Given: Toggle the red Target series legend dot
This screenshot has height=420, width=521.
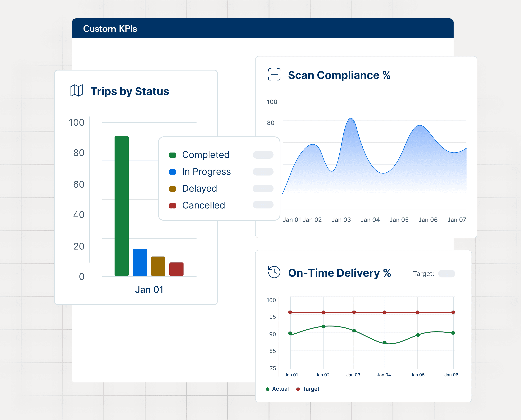Looking at the screenshot, I should pyautogui.click(x=298, y=389).
